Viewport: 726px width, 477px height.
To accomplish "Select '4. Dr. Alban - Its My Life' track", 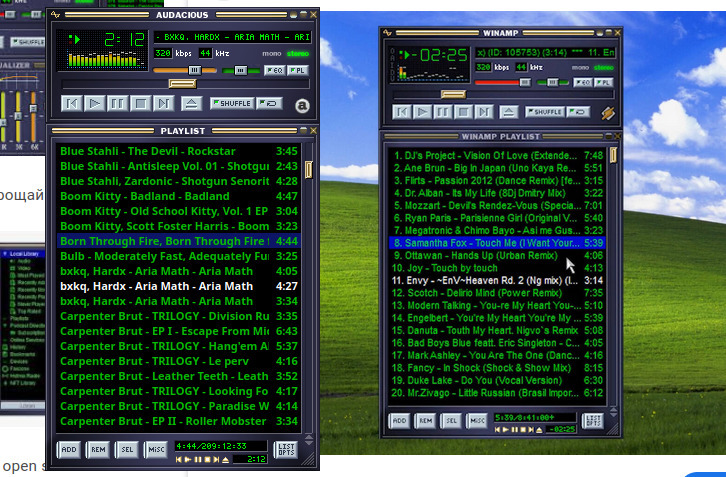I will coord(497,193).
